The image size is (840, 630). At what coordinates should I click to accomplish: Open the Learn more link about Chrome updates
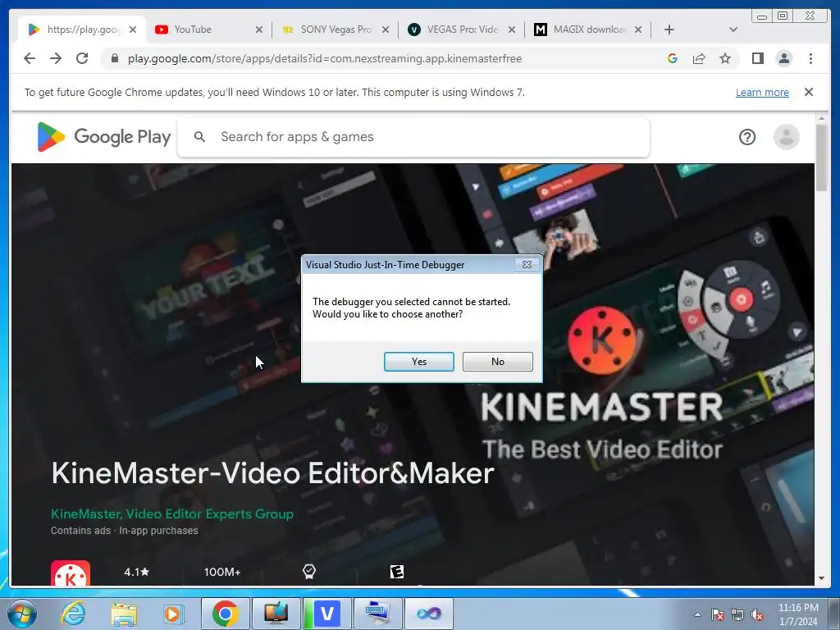[x=762, y=92]
